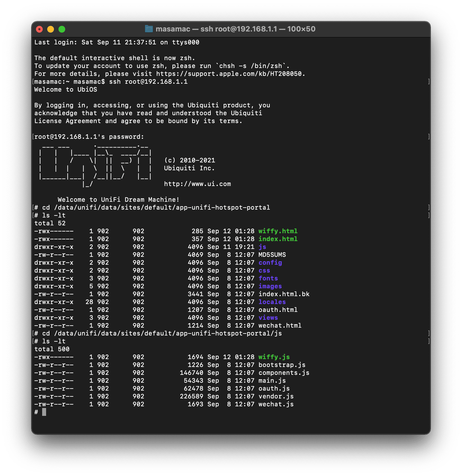
Task: Click the 'views' directory entry
Action: coord(268,318)
